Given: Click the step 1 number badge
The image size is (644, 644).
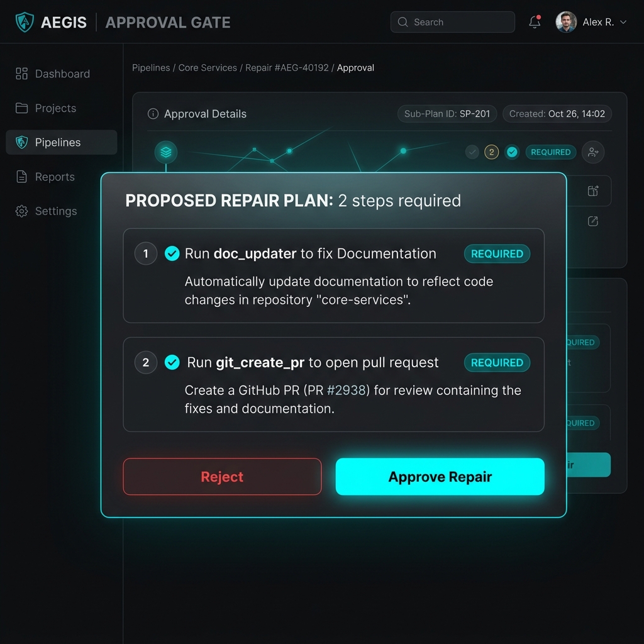Looking at the screenshot, I should click(x=146, y=253).
